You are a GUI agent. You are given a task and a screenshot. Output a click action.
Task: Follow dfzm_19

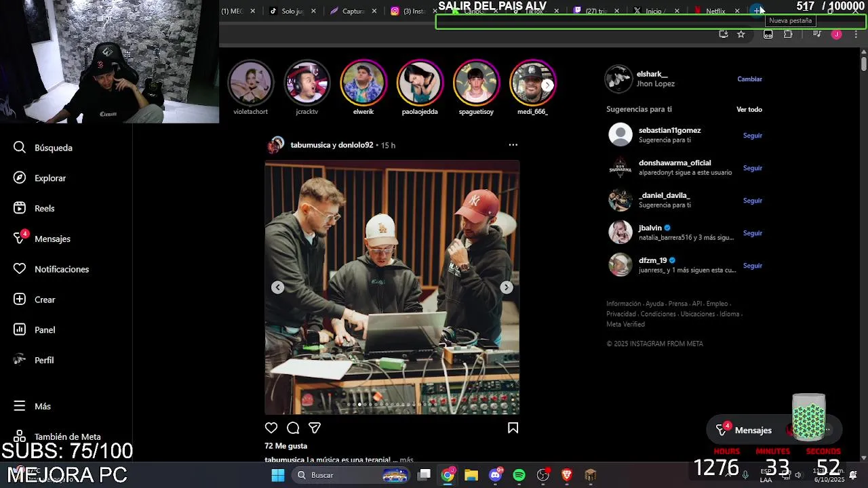pyautogui.click(x=753, y=266)
